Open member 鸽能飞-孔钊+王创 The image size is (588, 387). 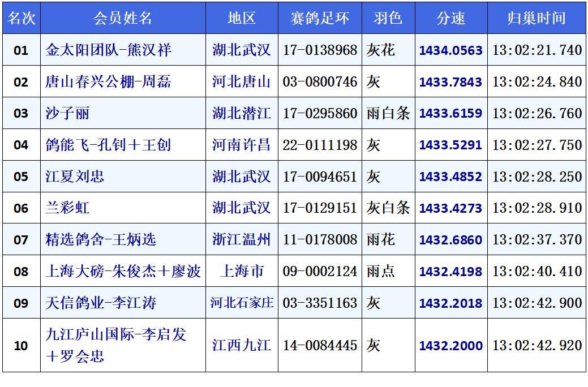(x=108, y=145)
